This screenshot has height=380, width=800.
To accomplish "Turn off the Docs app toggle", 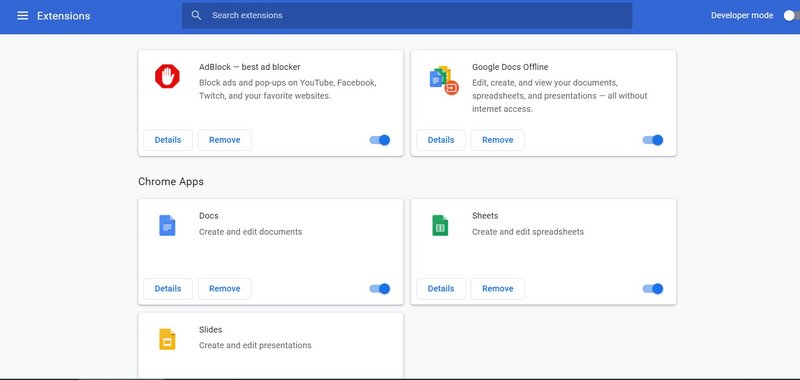I will pos(380,289).
